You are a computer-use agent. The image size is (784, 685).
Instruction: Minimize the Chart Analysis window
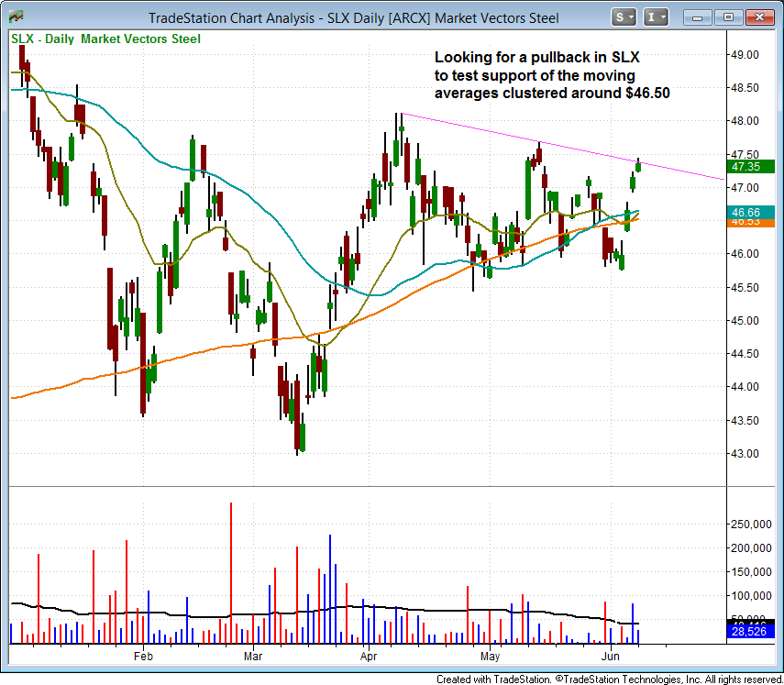(698, 18)
